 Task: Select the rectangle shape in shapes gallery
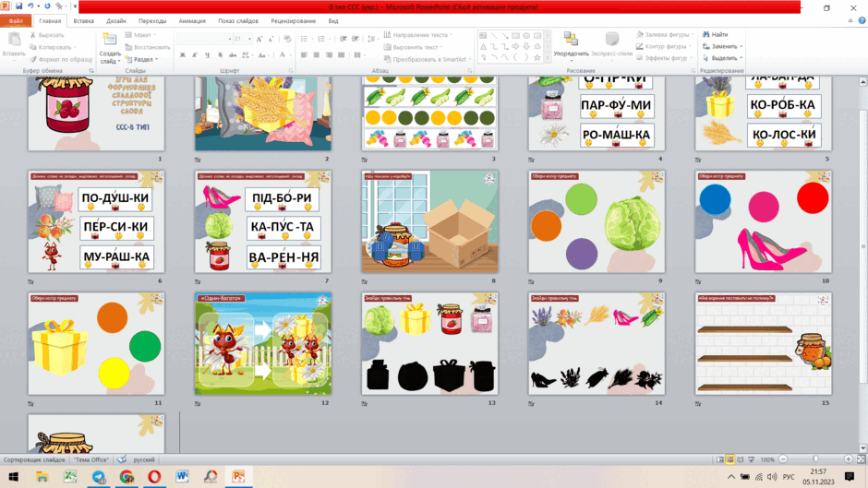pos(515,35)
